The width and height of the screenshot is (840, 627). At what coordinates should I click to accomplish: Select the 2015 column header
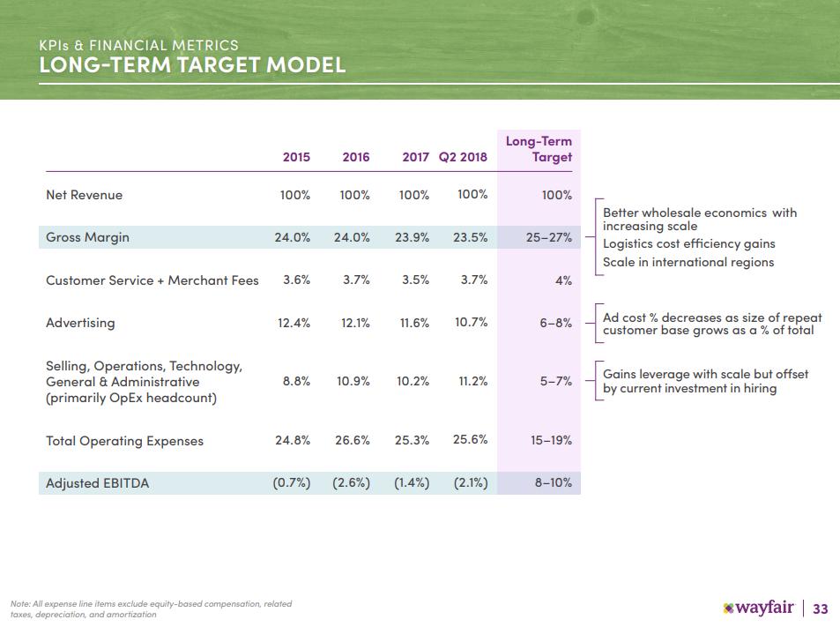tap(296, 157)
